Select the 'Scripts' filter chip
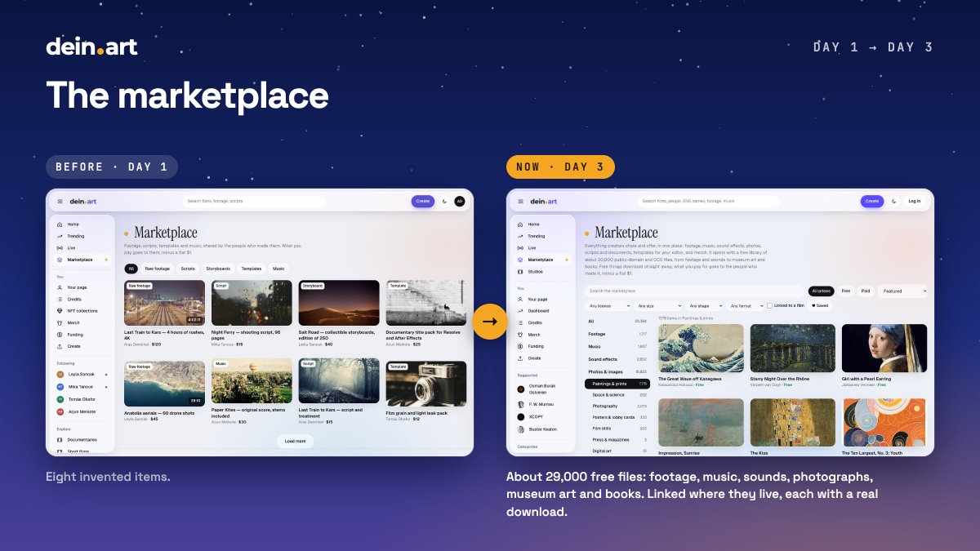The width and height of the screenshot is (980, 551). pos(188,269)
